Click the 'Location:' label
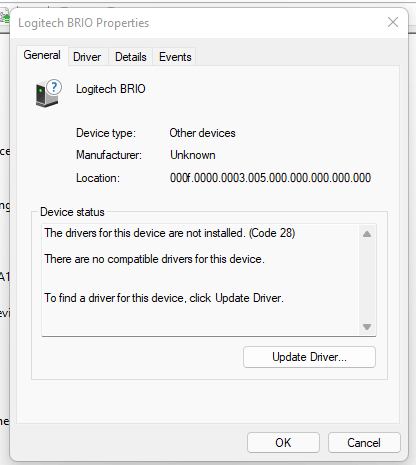 click(98, 178)
